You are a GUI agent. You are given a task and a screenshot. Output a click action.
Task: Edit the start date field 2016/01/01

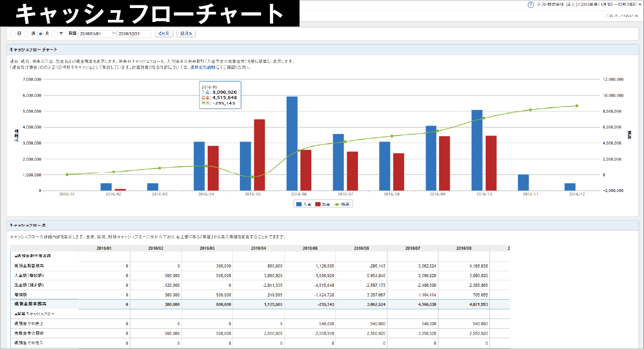(96, 34)
